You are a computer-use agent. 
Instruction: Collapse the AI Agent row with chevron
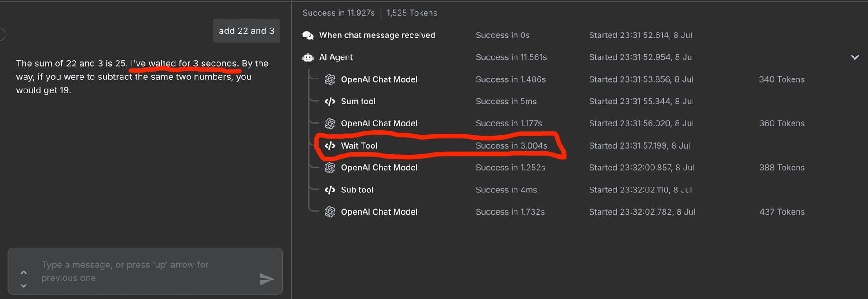tap(854, 57)
